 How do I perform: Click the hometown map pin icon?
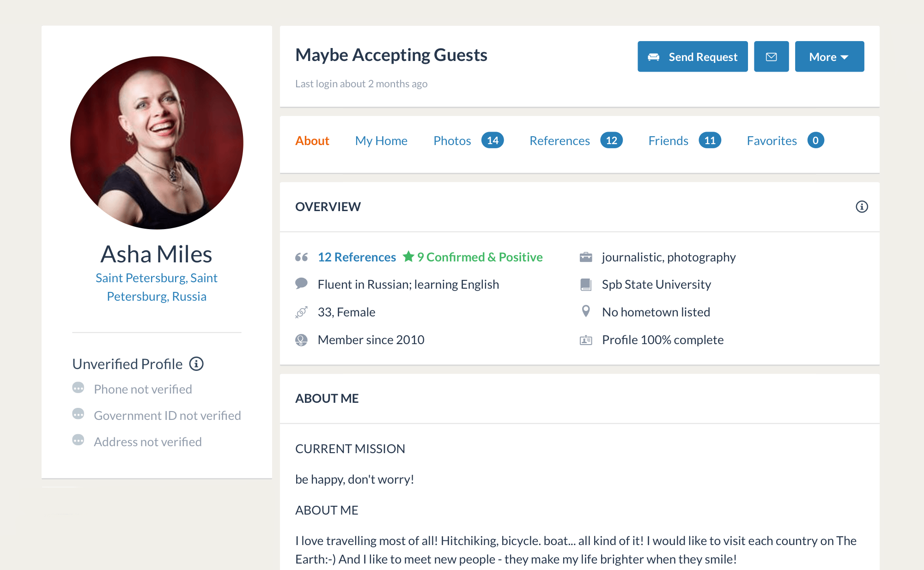click(x=586, y=311)
